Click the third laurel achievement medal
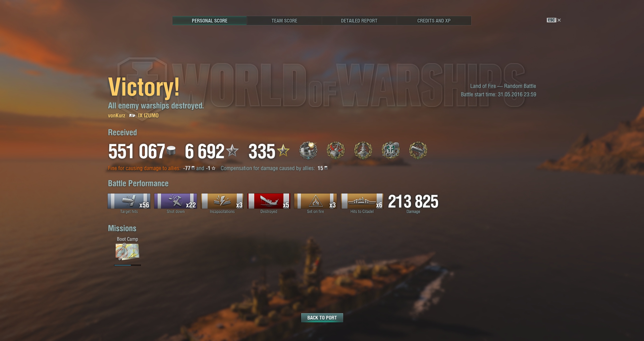The width and height of the screenshot is (644, 341). pos(363,150)
